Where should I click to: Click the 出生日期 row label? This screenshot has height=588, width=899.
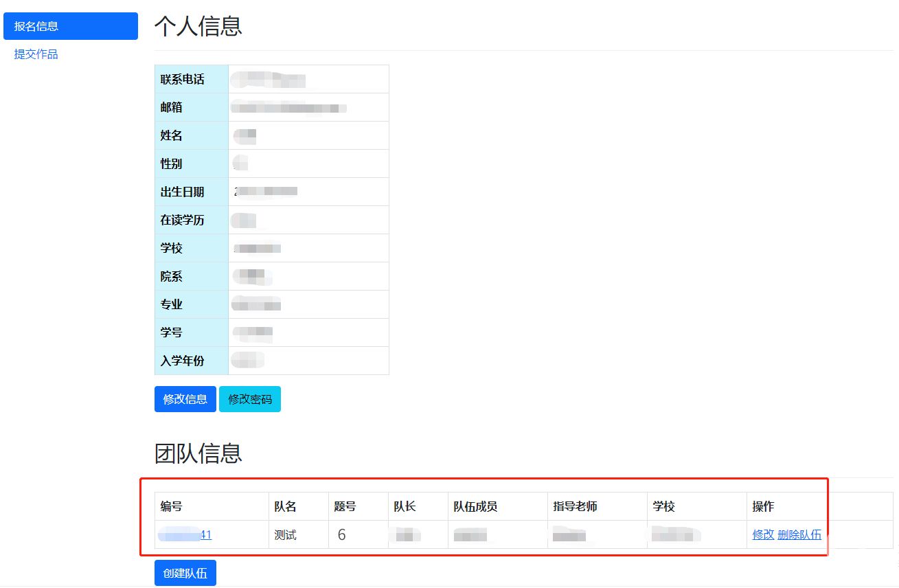click(183, 192)
